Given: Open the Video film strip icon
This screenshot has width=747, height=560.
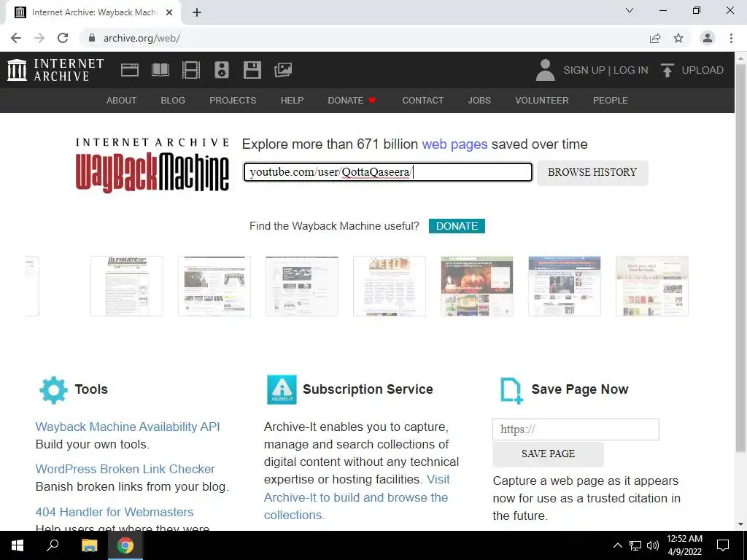Looking at the screenshot, I should click(x=191, y=70).
